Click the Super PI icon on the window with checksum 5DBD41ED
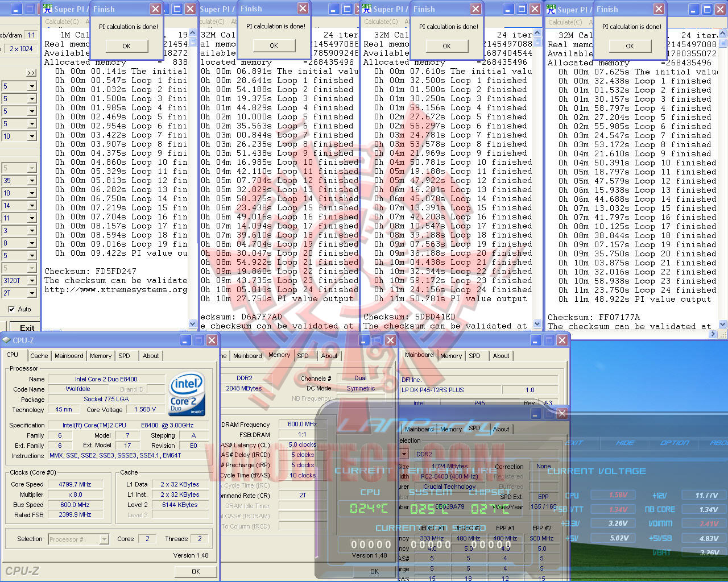Viewport: 728px width, 582px height. (x=367, y=9)
